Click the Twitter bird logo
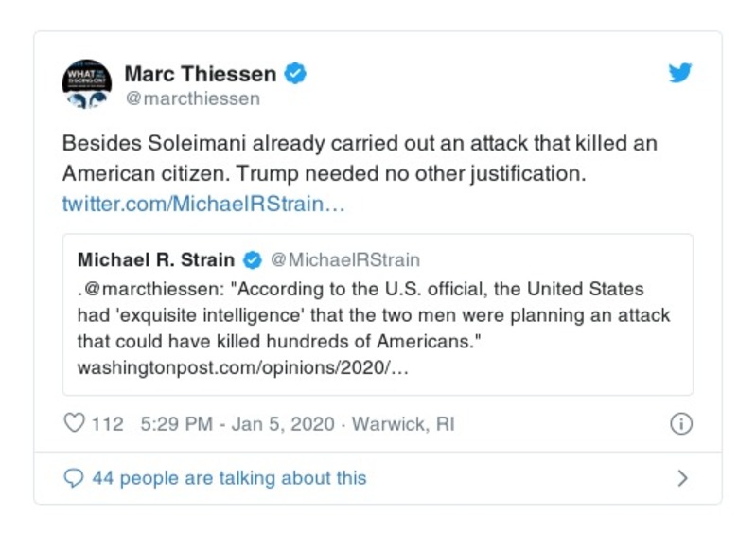The width and height of the screenshot is (756, 552). point(680,74)
